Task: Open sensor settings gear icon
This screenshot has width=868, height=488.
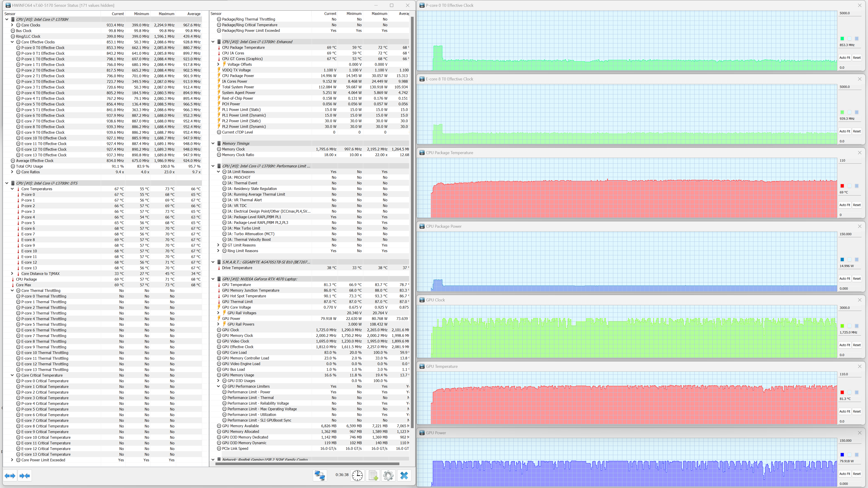Action: pyautogui.click(x=388, y=476)
